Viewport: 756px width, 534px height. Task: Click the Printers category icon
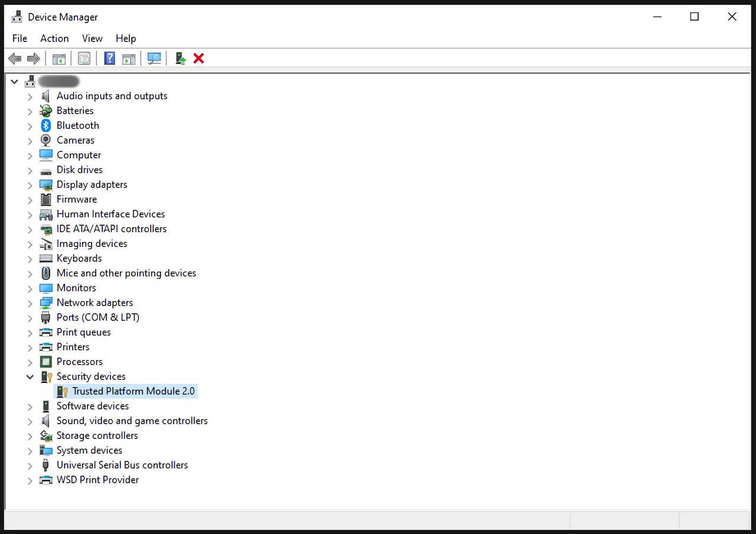[x=45, y=347]
